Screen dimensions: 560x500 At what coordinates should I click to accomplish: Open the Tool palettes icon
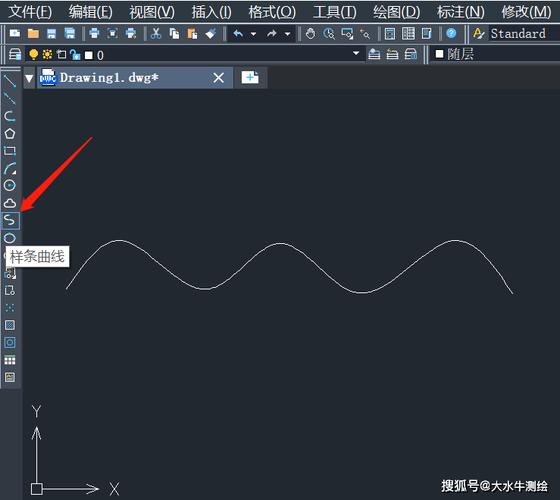[x=426, y=34]
